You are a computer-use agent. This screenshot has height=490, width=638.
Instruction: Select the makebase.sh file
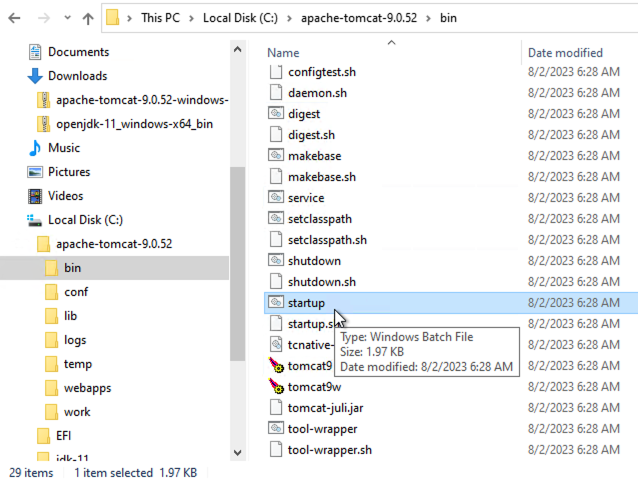click(322, 177)
